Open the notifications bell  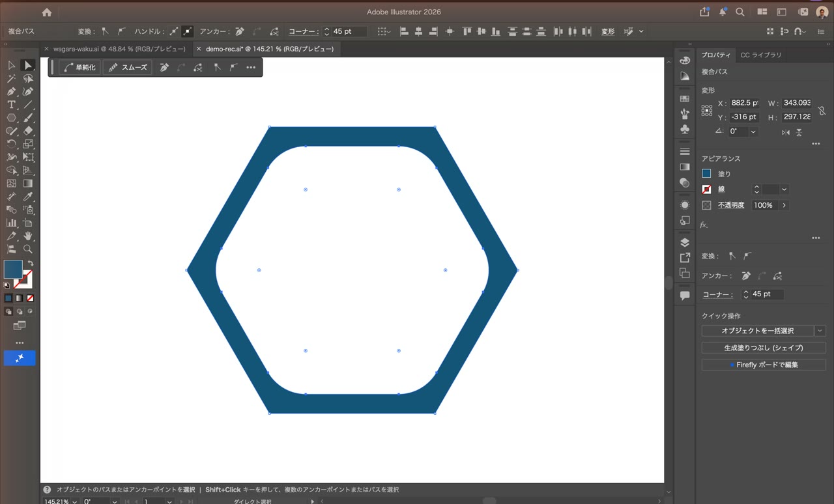coord(723,12)
